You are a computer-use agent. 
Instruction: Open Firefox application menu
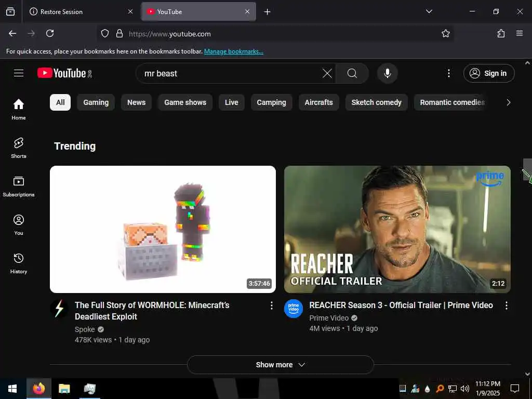click(x=520, y=33)
